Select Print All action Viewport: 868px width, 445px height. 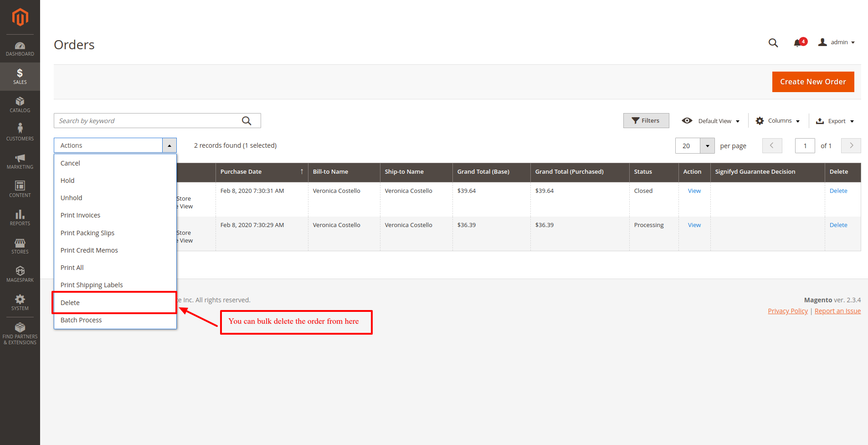pyautogui.click(x=115, y=268)
